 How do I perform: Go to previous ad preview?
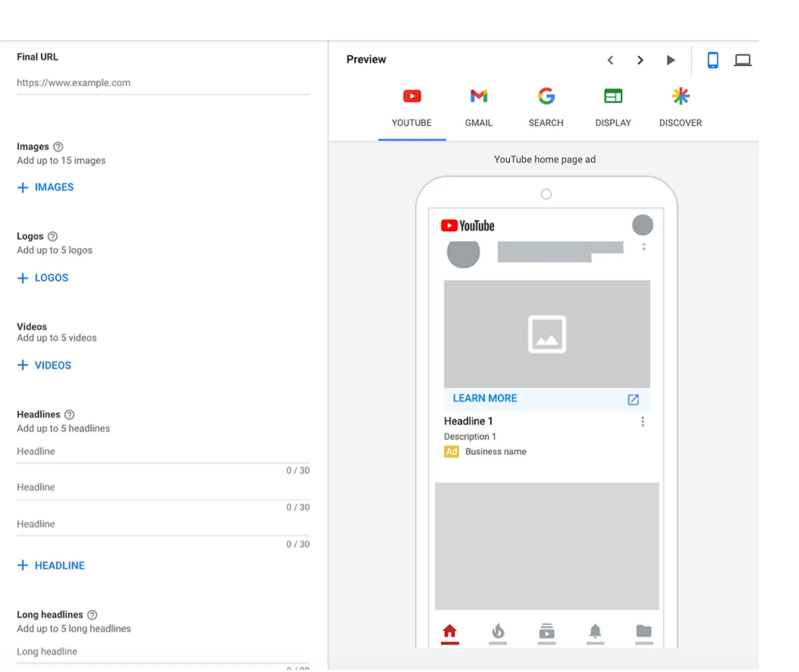610,60
